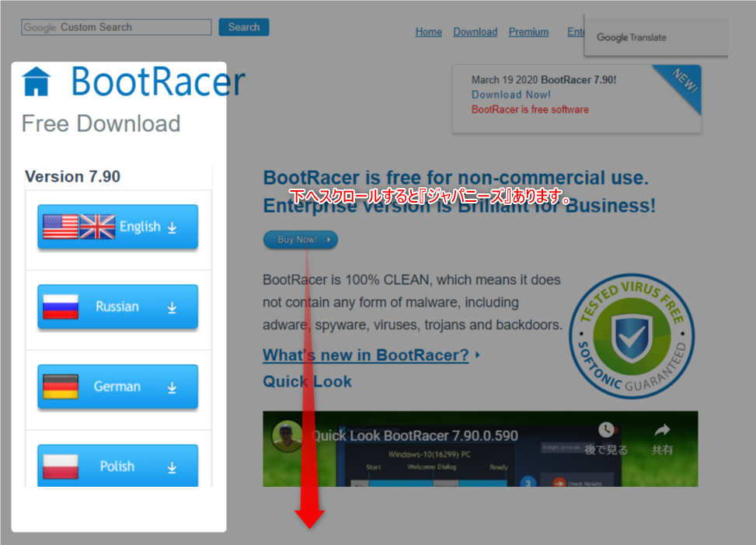756x545 pixels.
Task: Download the English version
Action: (117, 227)
